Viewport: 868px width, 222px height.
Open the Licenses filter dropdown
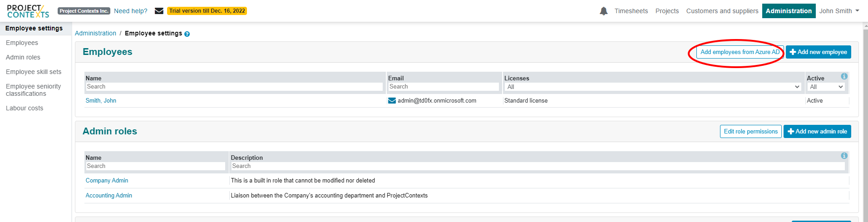(653, 87)
